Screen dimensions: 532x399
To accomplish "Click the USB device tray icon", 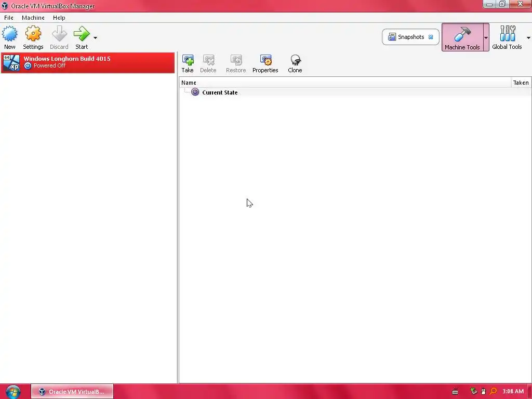I will tap(484, 392).
